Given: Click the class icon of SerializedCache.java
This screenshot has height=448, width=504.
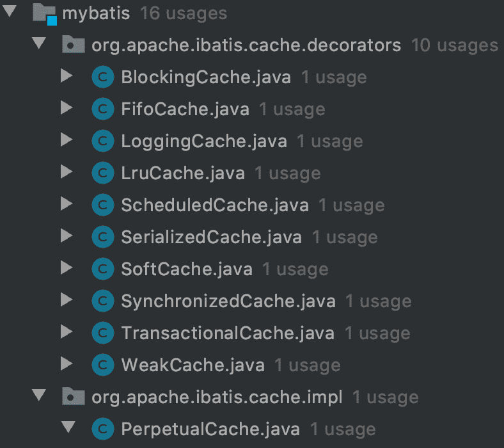Looking at the screenshot, I should [x=103, y=237].
